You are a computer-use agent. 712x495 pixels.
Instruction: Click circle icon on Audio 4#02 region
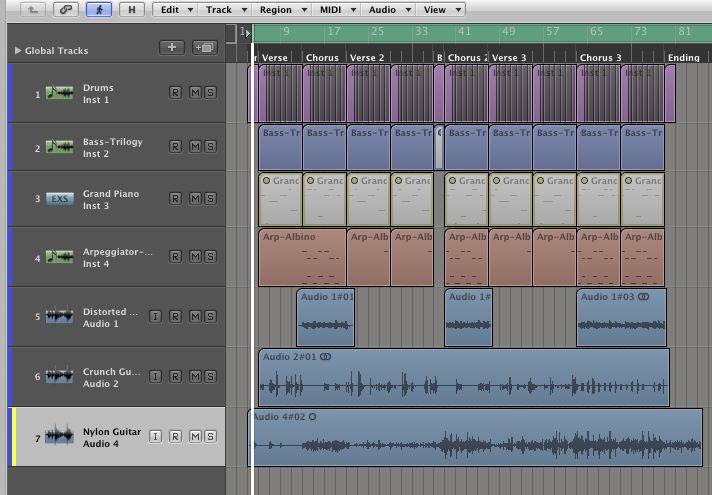click(x=312, y=416)
